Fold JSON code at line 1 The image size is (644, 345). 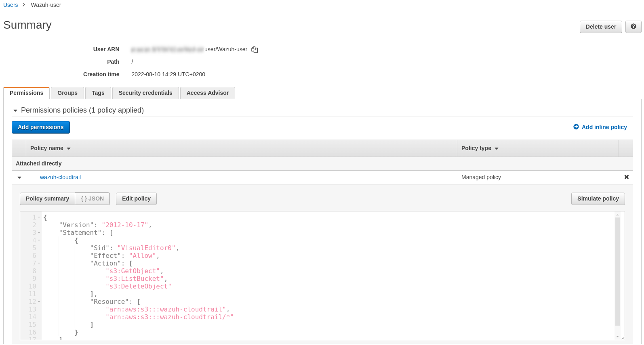(x=39, y=217)
